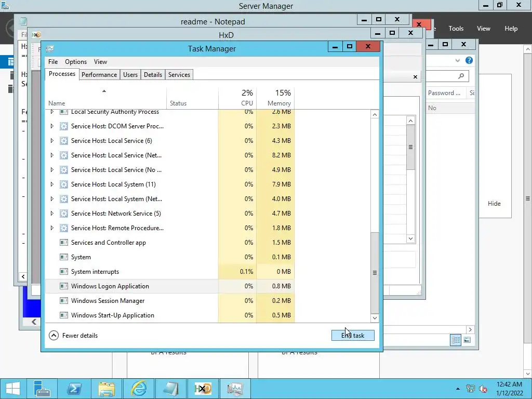
Task: Open the Start button on taskbar
Action: pyautogui.click(x=12, y=389)
